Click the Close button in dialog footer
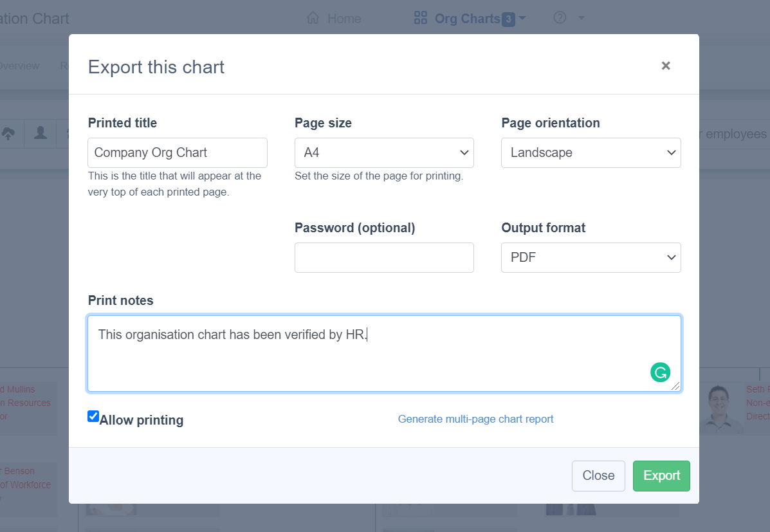Screen dimensions: 770x532 598,476
